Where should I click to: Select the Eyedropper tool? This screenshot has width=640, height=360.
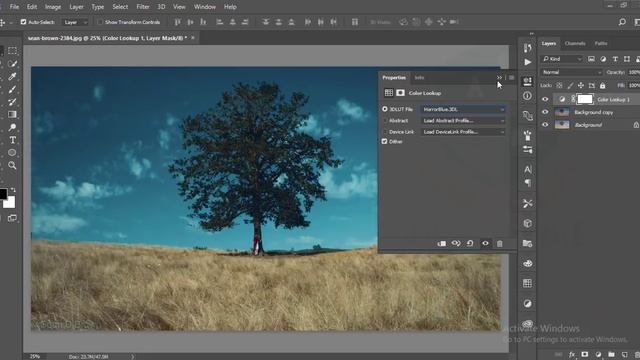click(12, 76)
